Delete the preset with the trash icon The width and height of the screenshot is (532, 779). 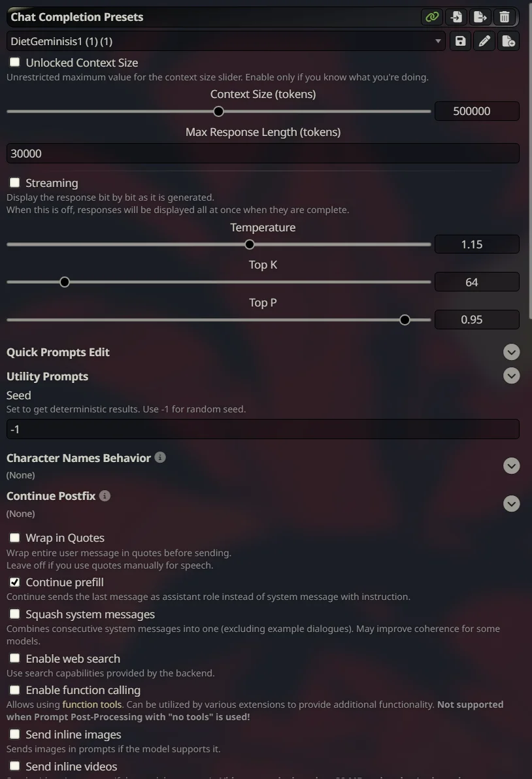(505, 17)
